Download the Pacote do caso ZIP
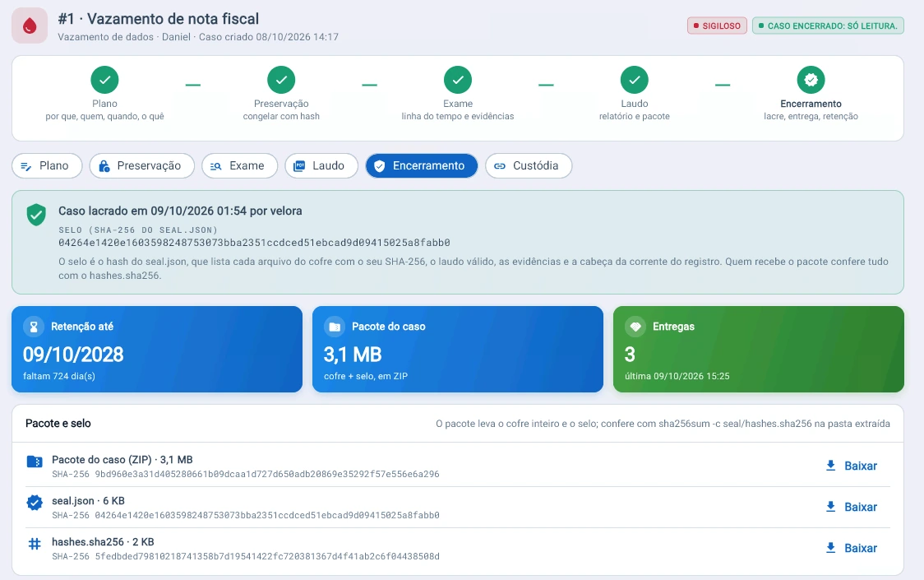This screenshot has width=924, height=580. pyautogui.click(x=852, y=466)
